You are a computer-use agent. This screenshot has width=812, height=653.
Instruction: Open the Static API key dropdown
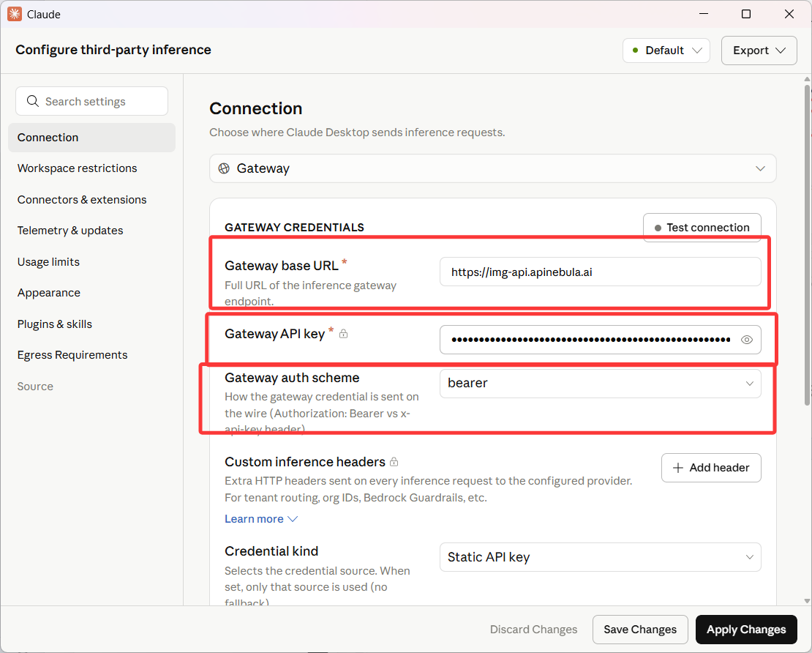click(x=600, y=557)
